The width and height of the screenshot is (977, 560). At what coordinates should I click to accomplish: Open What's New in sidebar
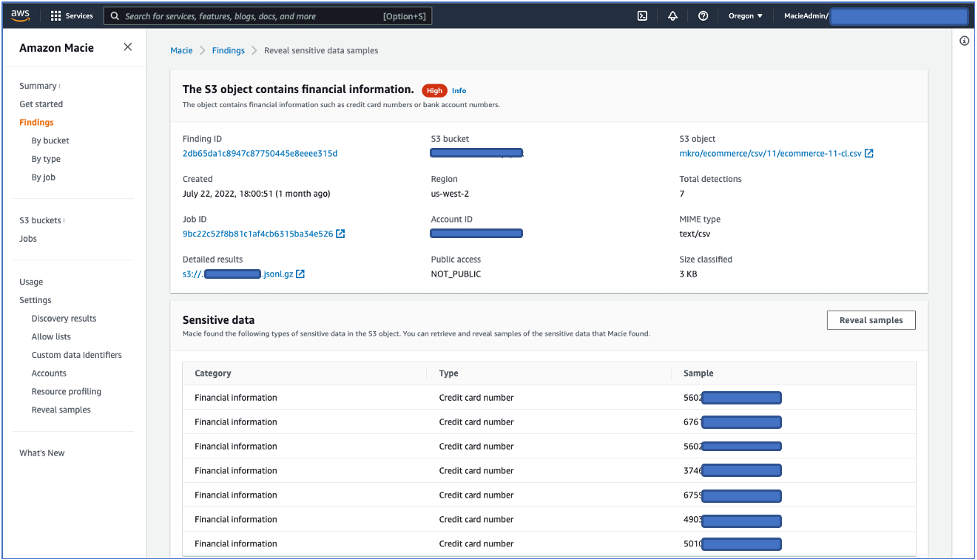point(42,453)
